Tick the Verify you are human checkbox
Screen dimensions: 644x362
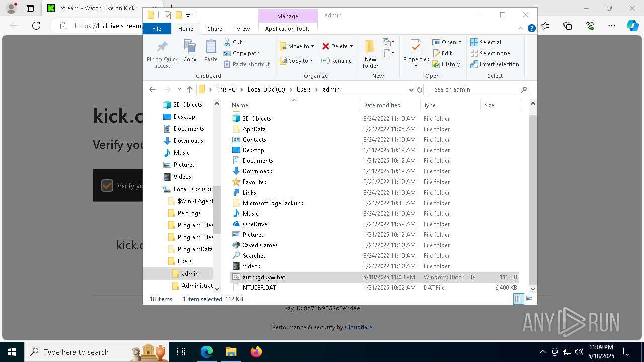(107, 186)
